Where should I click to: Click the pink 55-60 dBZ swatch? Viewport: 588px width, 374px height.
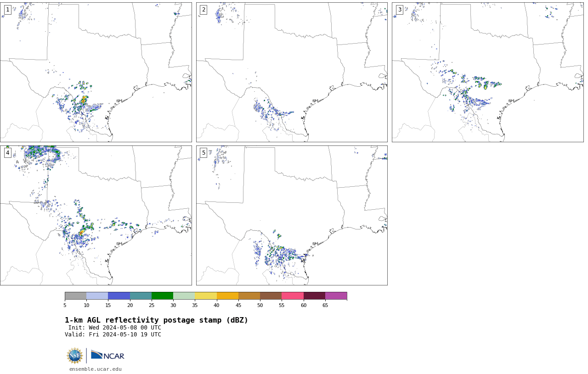click(293, 296)
